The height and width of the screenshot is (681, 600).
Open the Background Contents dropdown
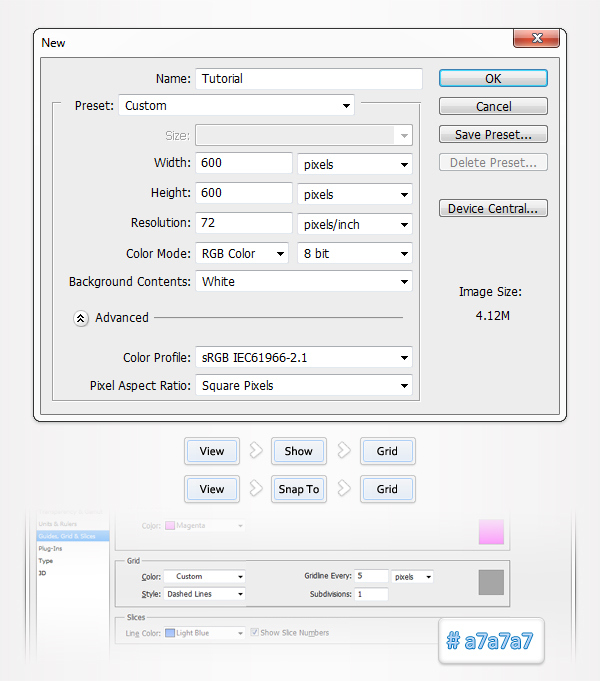click(x=304, y=282)
